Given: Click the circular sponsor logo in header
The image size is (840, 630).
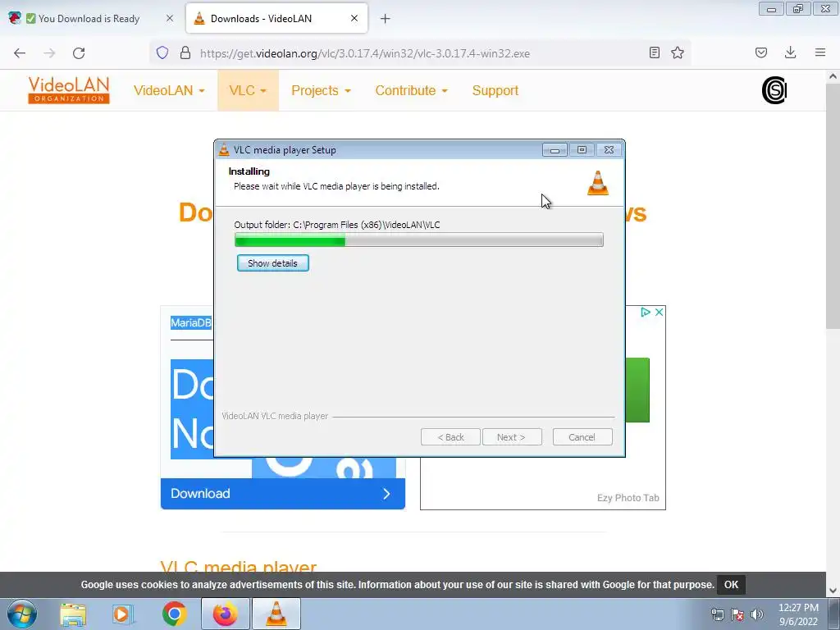Looking at the screenshot, I should [x=774, y=90].
